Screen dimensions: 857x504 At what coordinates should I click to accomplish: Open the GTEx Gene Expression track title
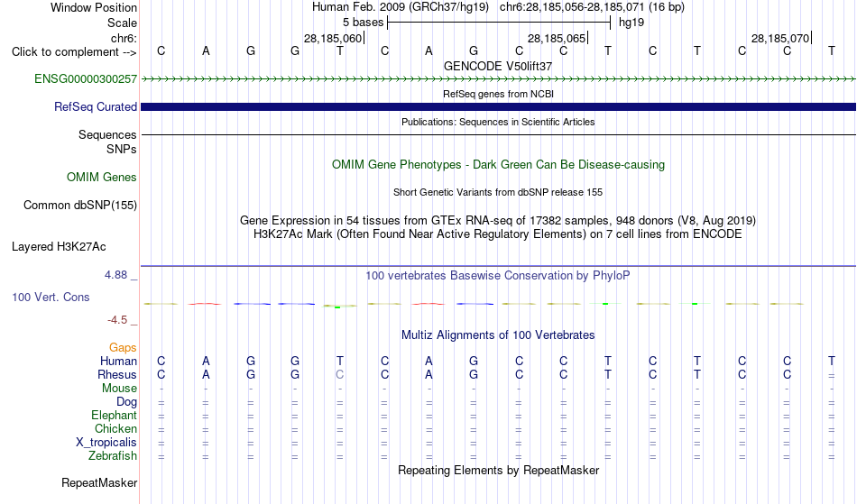(x=498, y=220)
